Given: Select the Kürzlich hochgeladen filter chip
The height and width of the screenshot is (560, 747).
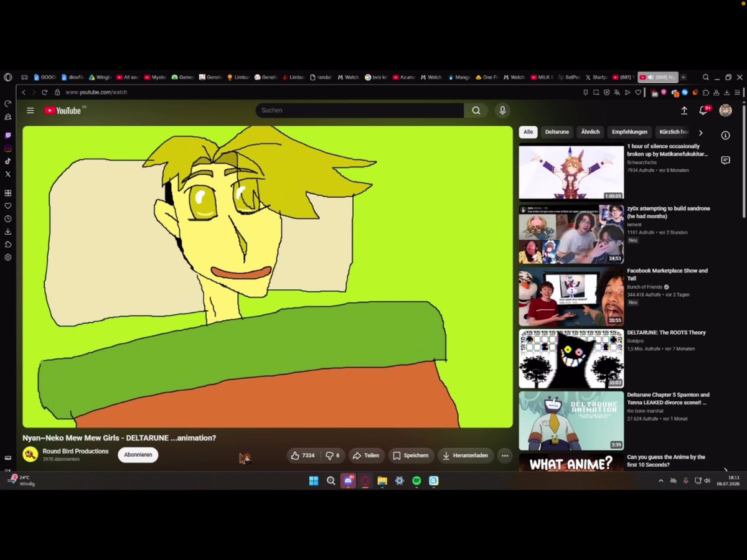Looking at the screenshot, I should [x=674, y=132].
